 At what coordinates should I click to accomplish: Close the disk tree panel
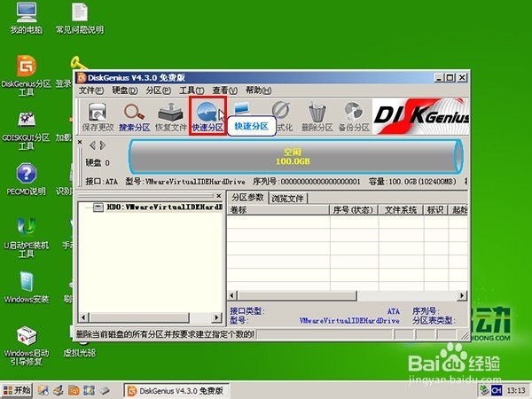219,196
